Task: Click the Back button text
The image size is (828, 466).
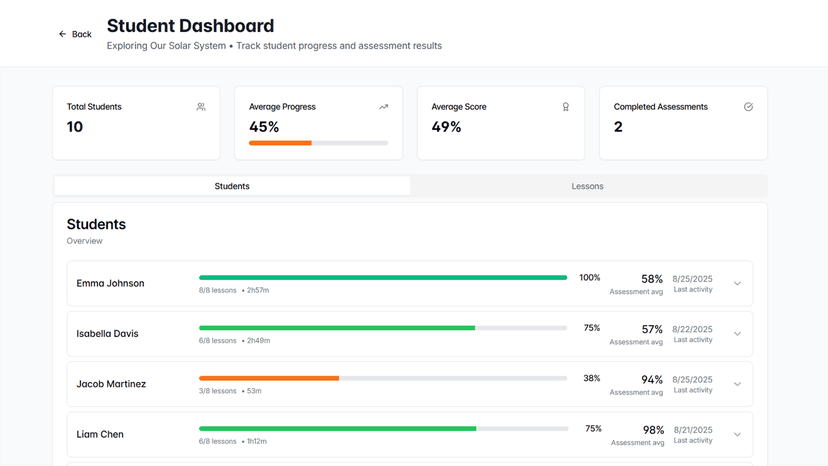Action: (82, 34)
